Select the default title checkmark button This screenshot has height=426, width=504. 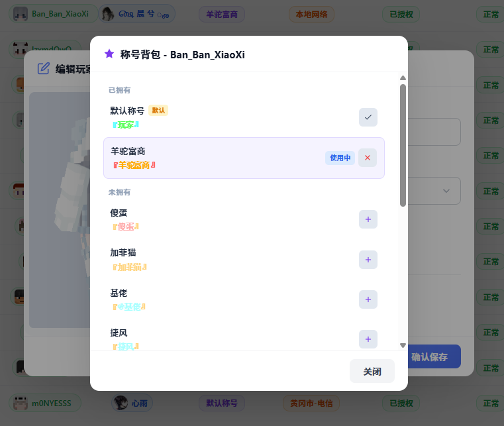[x=368, y=117]
